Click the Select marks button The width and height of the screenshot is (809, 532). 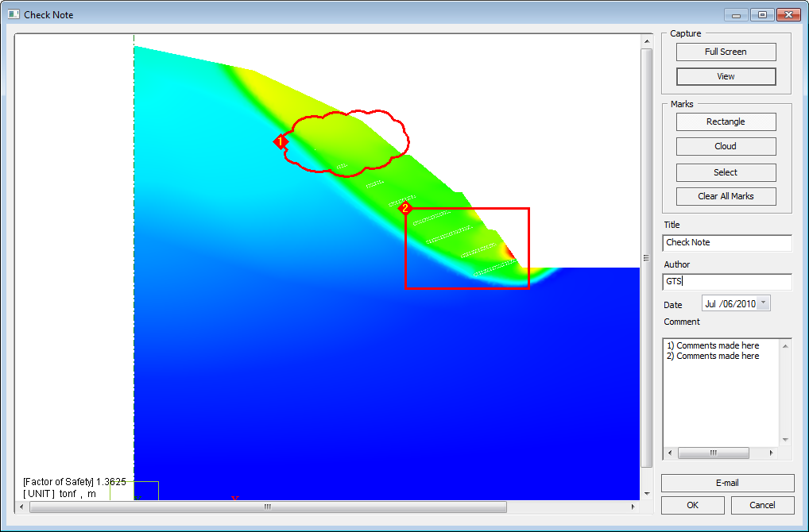tap(726, 172)
